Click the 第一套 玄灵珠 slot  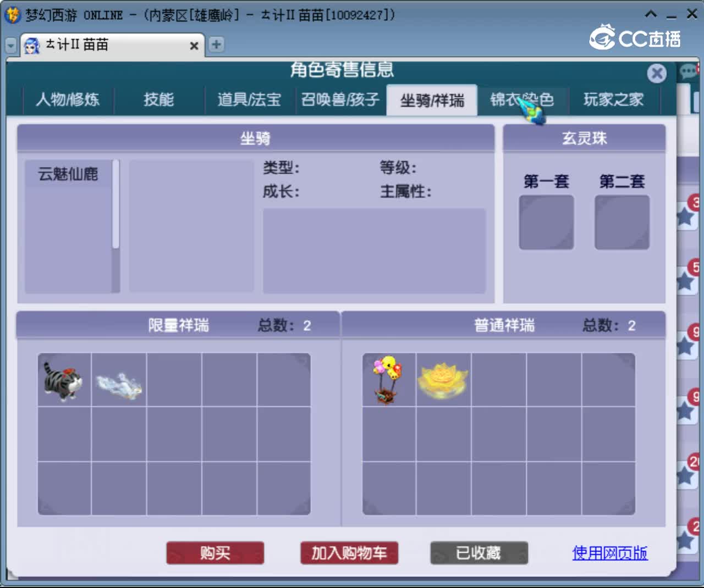546,223
